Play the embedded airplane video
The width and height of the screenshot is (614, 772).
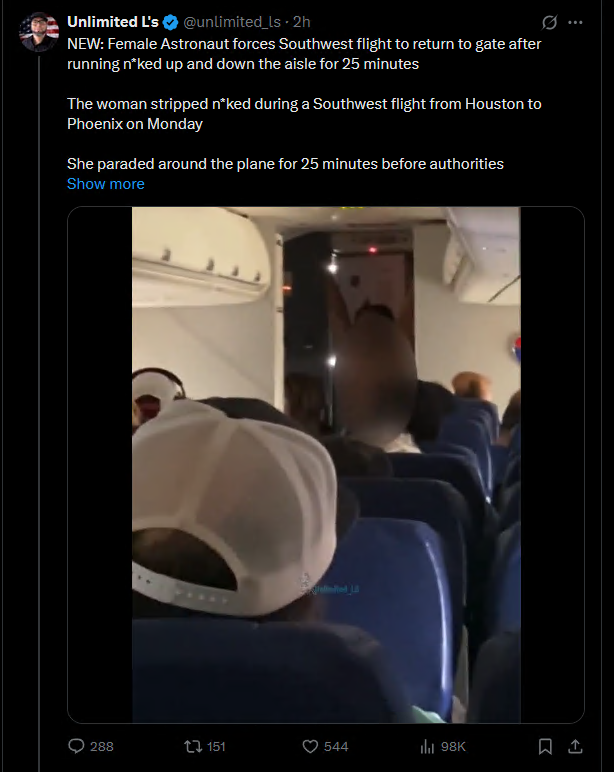326,465
